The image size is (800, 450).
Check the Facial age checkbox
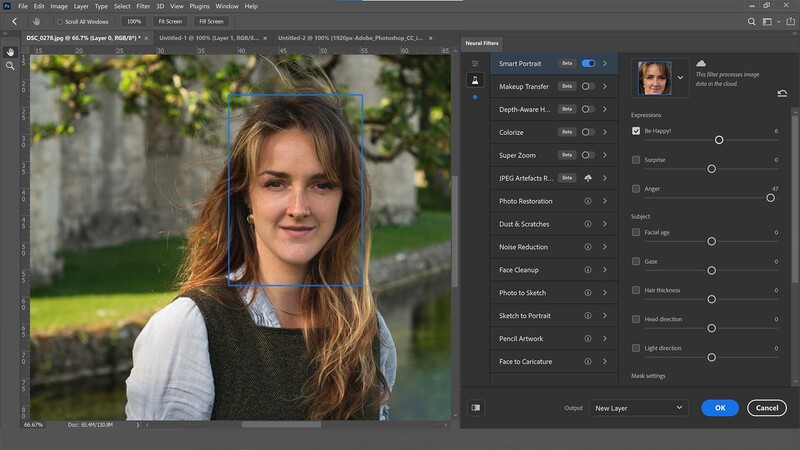636,232
